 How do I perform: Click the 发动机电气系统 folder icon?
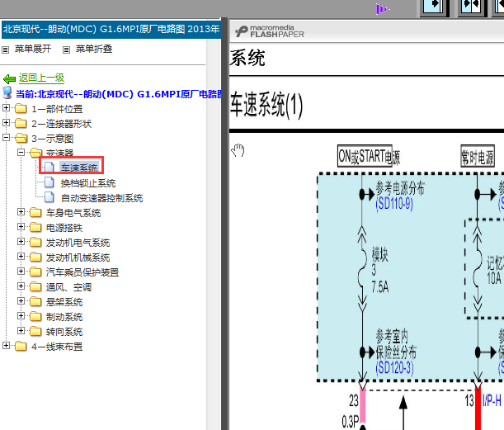35,242
